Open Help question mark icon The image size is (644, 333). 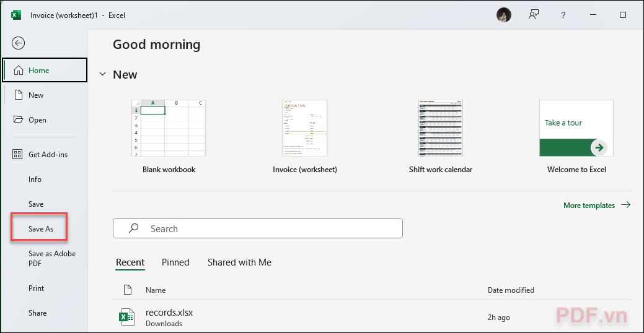pyautogui.click(x=563, y=15)
